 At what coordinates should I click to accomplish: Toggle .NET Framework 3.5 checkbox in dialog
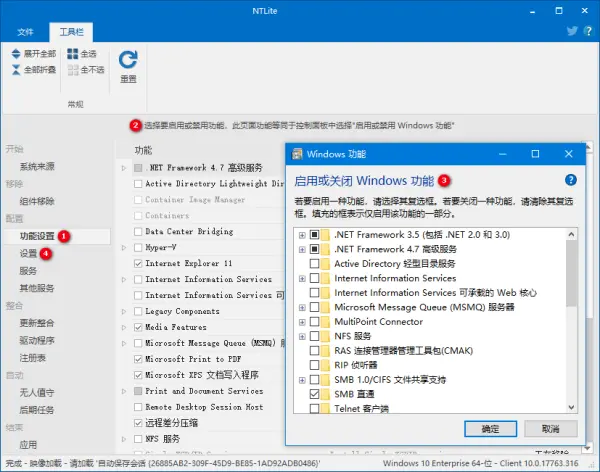point(315,235)
